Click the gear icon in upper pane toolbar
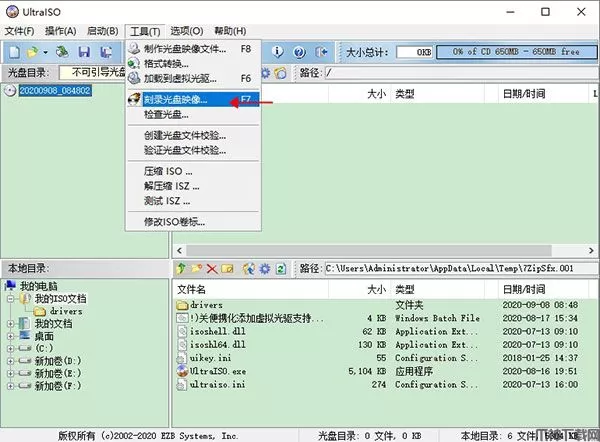The image size is (600, 442). [265, 73]
